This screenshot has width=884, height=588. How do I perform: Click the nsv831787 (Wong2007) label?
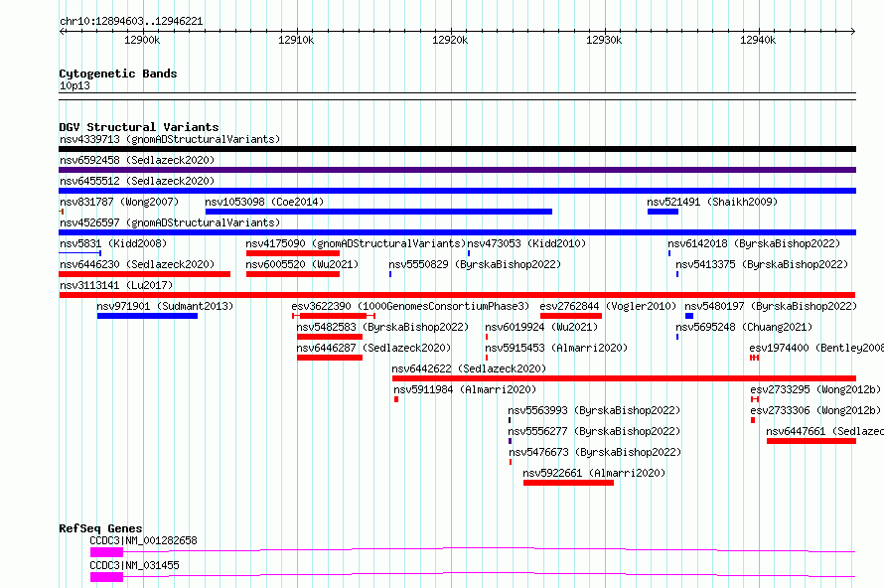point(119,202)
